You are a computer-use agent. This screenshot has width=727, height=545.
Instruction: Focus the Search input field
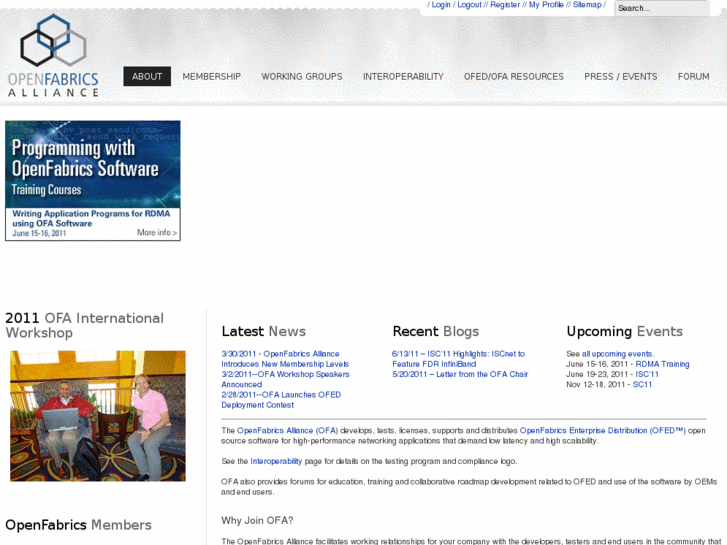tap(662, 8)
